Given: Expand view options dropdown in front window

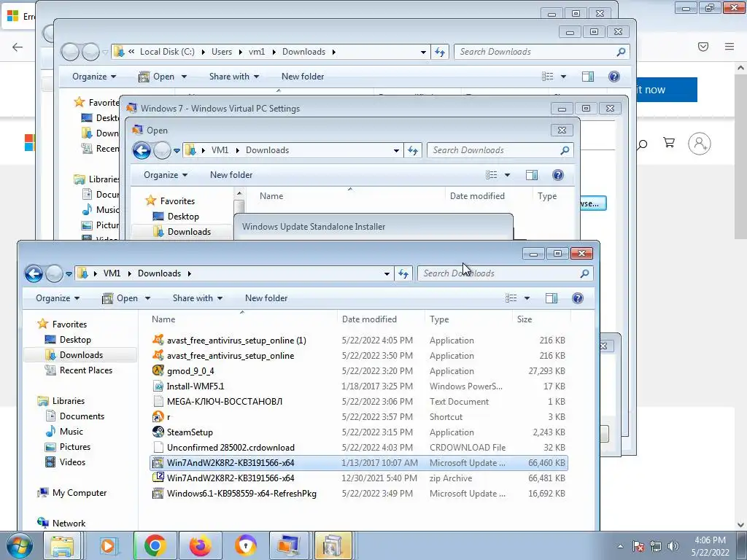Looking at the screenshot, I should pos(527,298).
